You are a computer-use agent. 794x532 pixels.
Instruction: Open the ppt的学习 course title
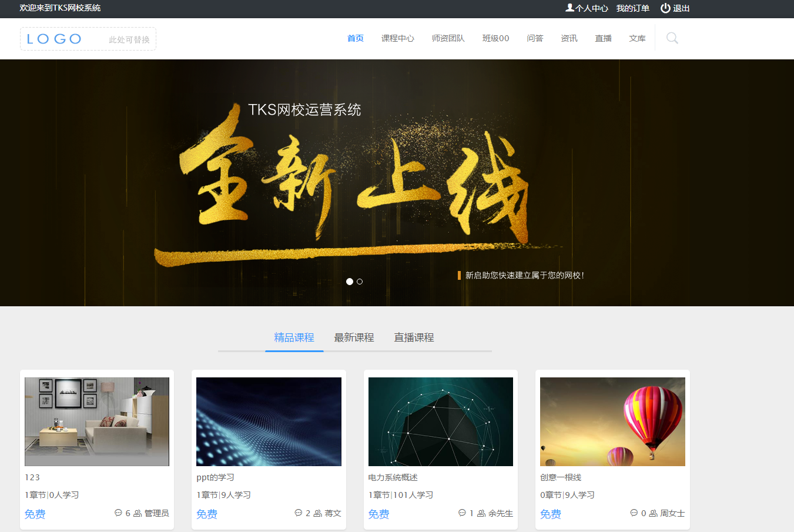tap(216, 477)
